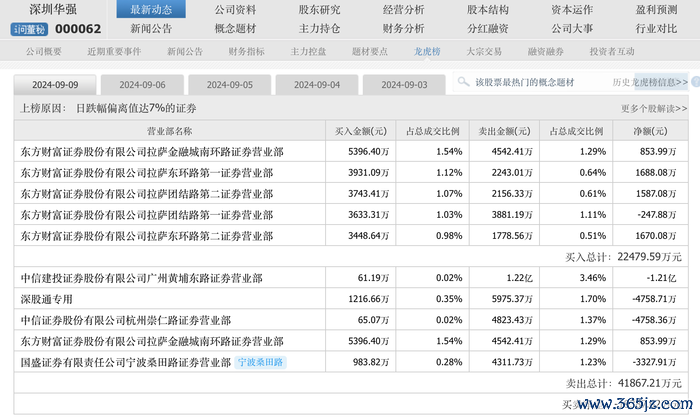Go to 主力持仓 section

[319, 29]
